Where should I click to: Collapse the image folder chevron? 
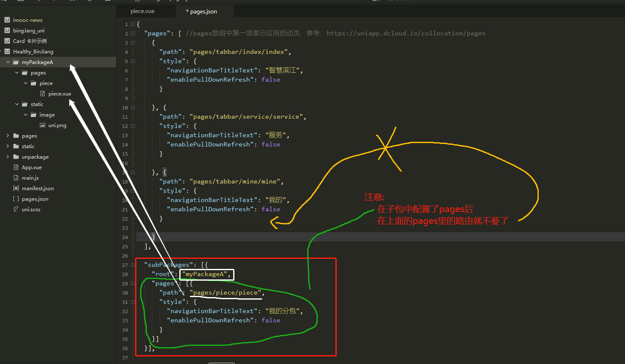(x=26, y=114)
